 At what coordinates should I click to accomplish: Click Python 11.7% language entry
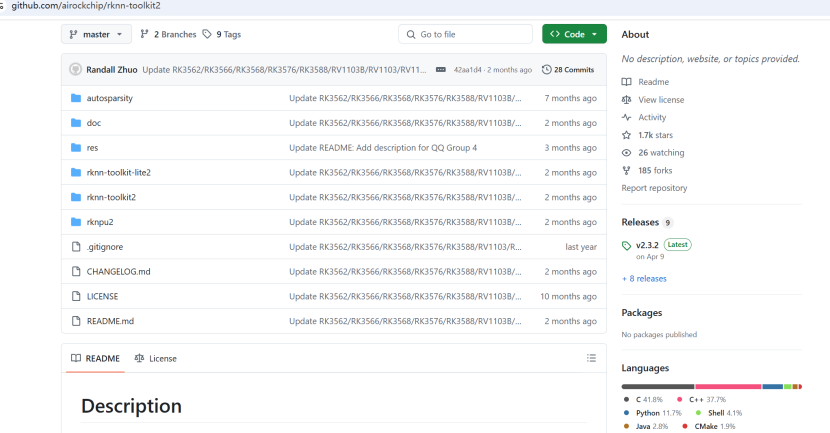pos(653,413)
